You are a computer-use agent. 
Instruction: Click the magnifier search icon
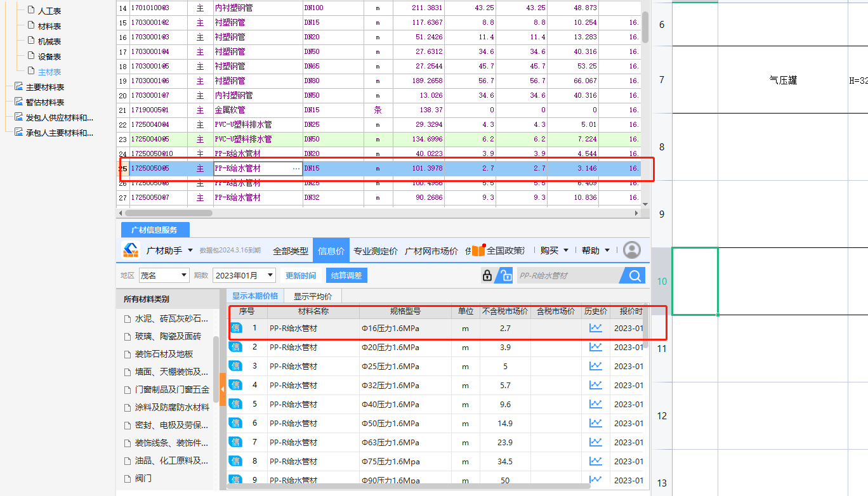[635, 275]
